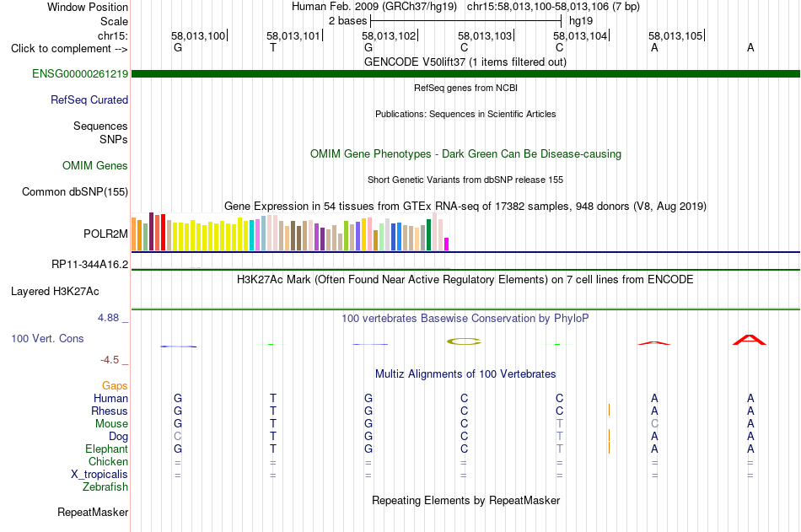
Task: Click the large red A PhyloP logo
Action: tap(750, 340)
